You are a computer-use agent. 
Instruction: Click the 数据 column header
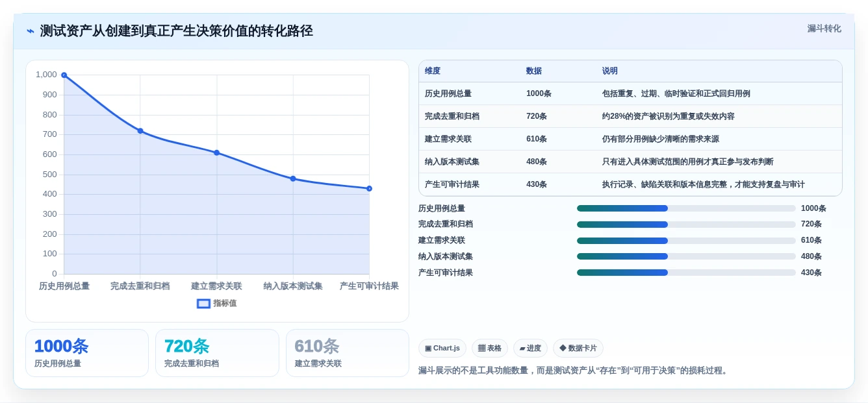[534, 71]
